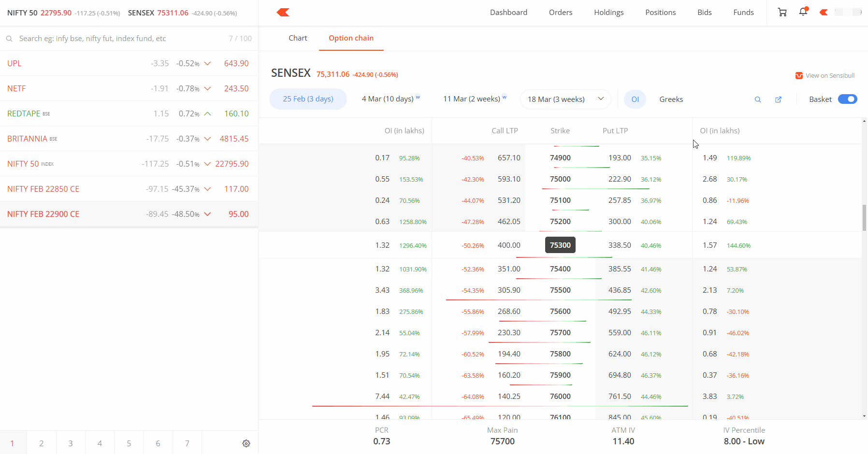Enable the OI view toggle
Screen dimensions: 868x454
coord(635,99)
